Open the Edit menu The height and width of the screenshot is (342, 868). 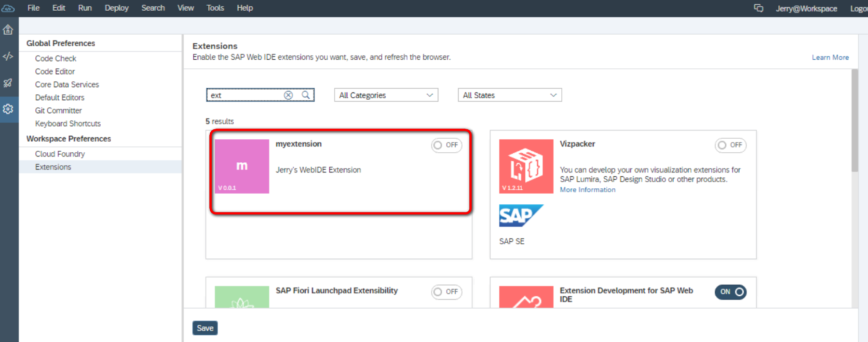click(59, 8)
